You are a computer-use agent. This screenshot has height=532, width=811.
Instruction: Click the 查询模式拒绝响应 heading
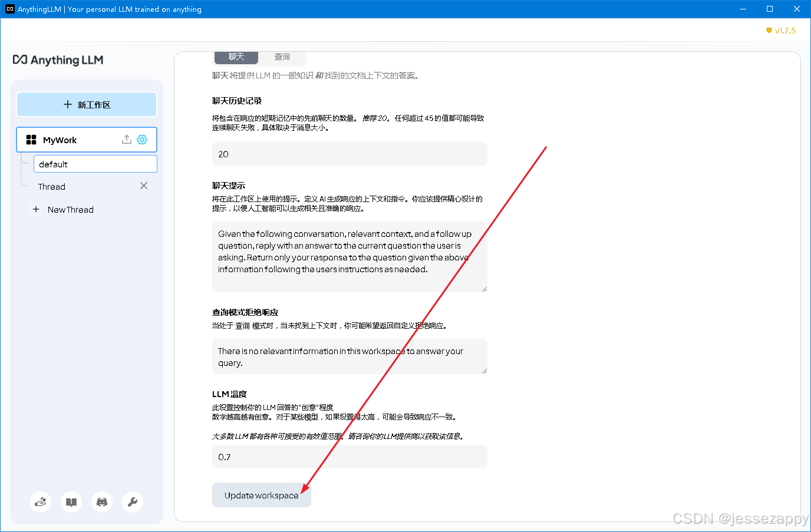245,312
